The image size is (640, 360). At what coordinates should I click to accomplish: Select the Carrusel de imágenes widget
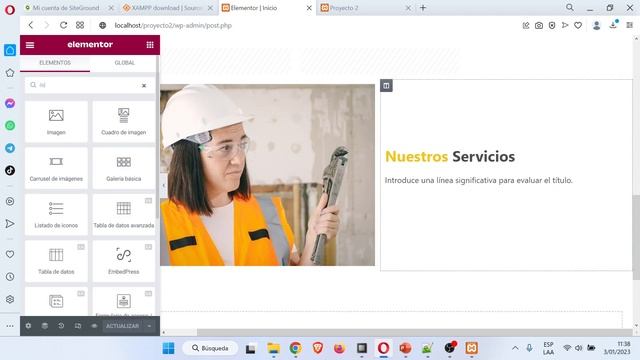[x=56, y=168]
